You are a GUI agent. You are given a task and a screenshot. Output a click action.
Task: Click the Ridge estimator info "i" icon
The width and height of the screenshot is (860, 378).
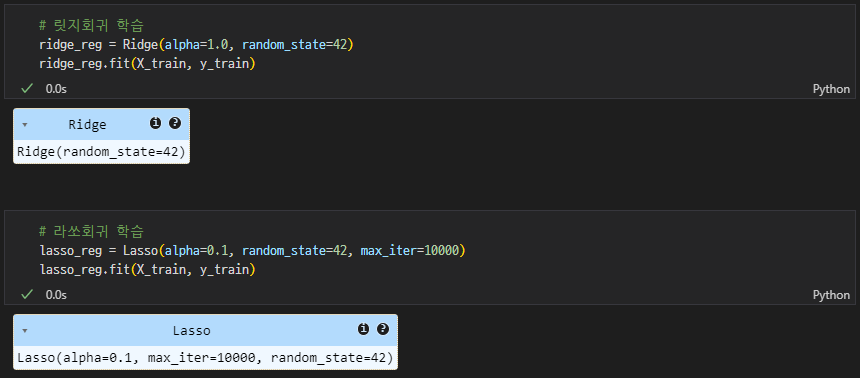point(155,123)
